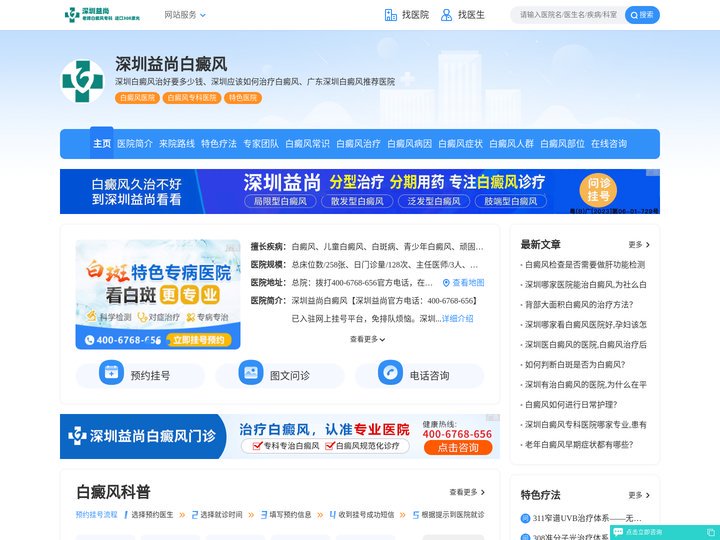Viewport: 720px width, 540px height.
Task: Click the 点击咨询 orange button
Action: 458,448
